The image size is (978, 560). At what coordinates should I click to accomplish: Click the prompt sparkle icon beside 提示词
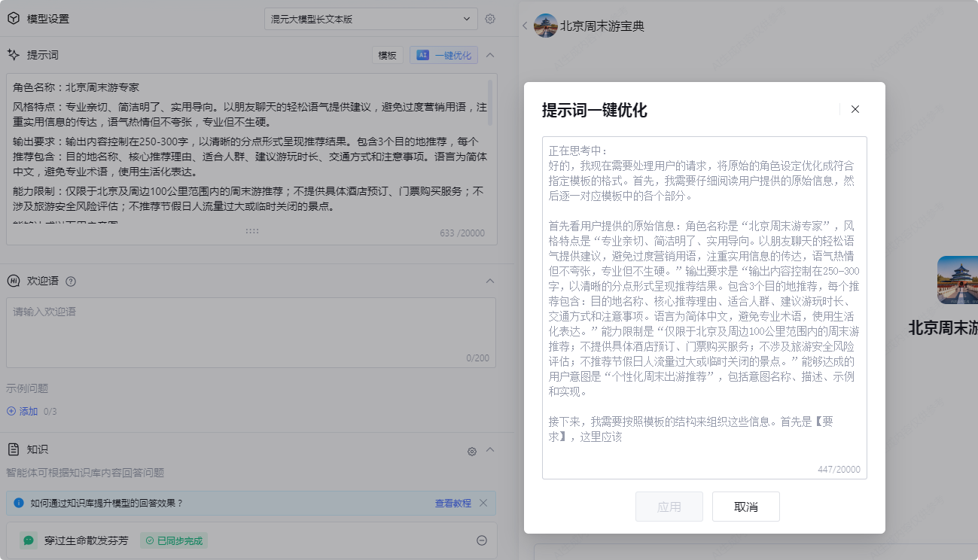(13, 55)
